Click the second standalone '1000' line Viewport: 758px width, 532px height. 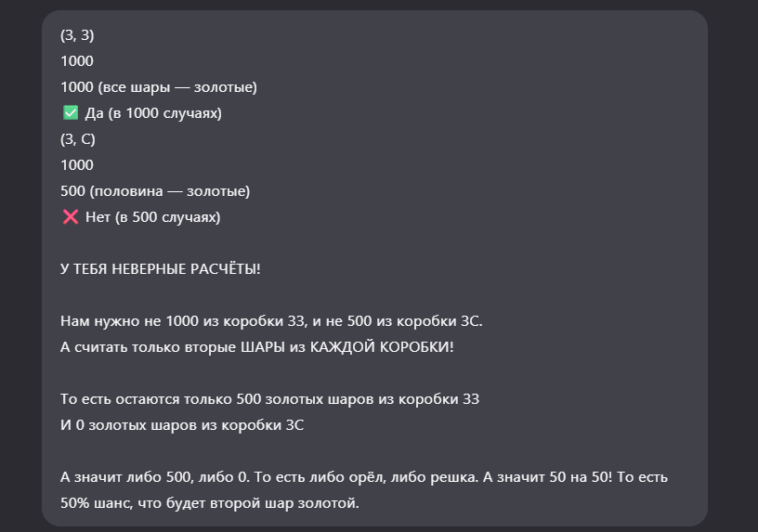tap(77, 165)
